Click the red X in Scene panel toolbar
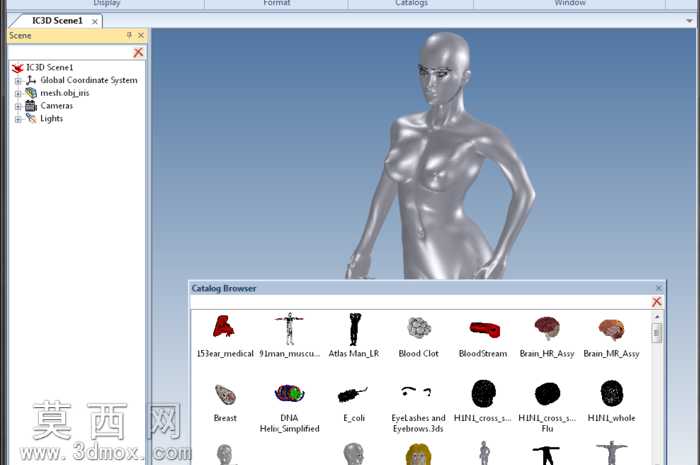 pos(138,52)
